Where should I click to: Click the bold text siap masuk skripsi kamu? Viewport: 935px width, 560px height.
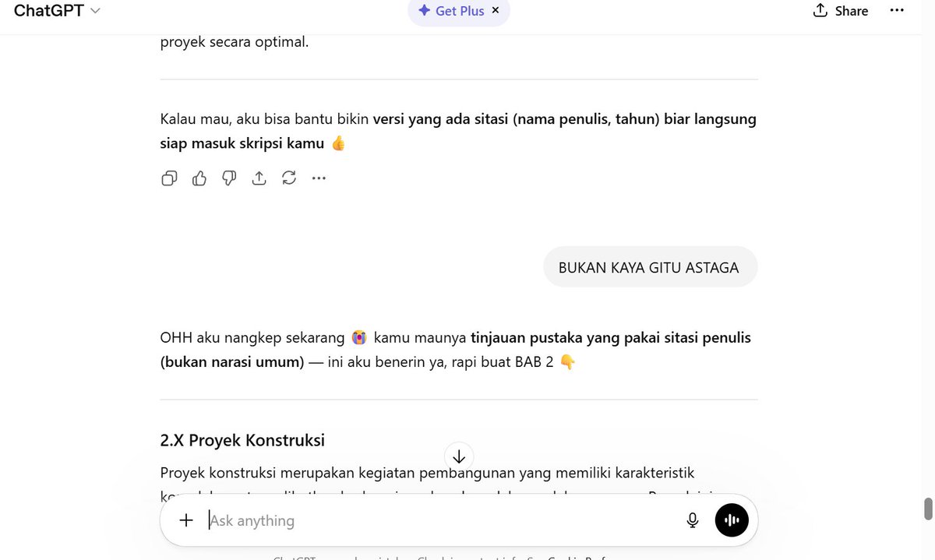pyautogui.click(x=242, y=143)
